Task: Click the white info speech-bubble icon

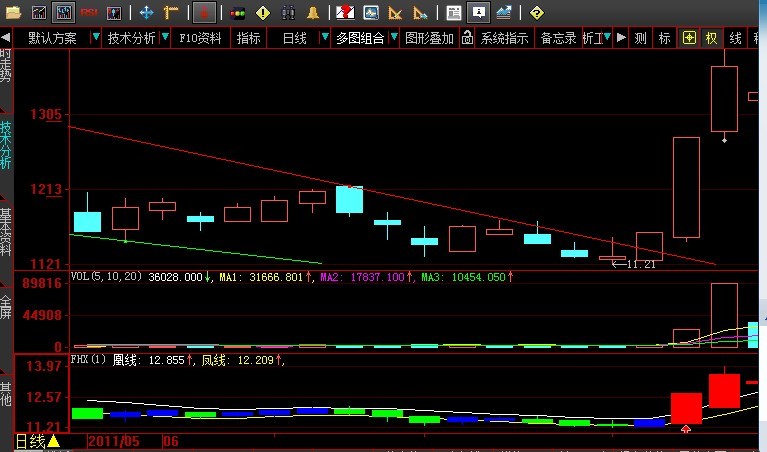Action: 478,12
